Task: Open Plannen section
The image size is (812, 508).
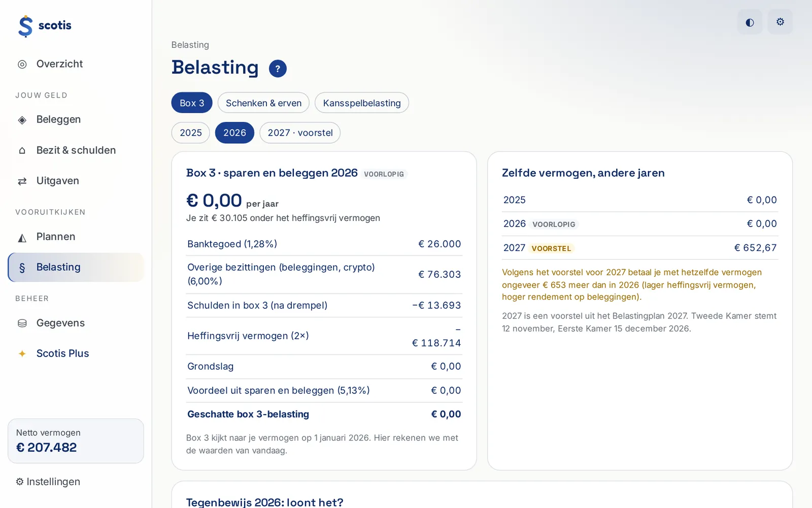Action: tap(76, 236)
